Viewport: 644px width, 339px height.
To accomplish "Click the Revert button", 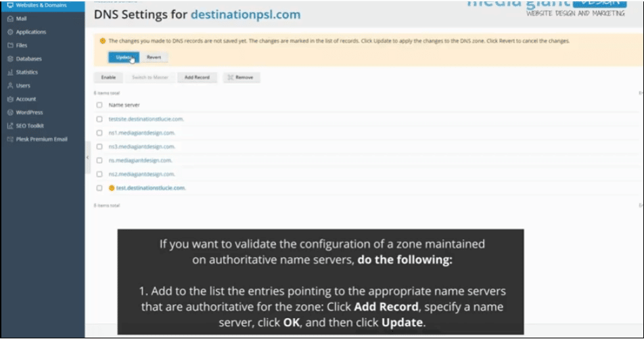I will [154, 57].
